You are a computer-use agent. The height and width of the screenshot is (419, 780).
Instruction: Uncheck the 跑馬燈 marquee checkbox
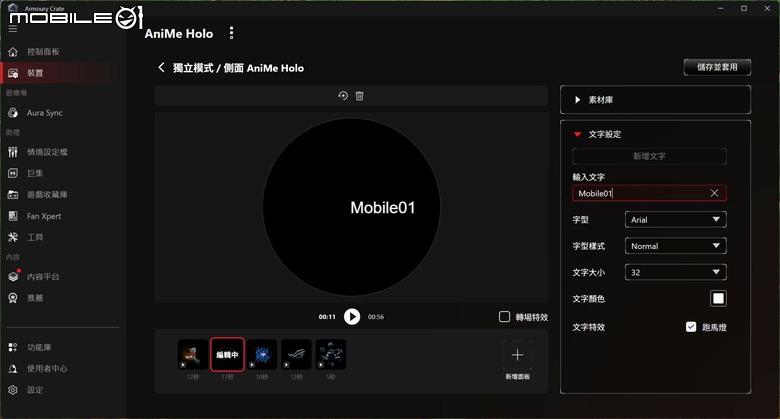691,327
